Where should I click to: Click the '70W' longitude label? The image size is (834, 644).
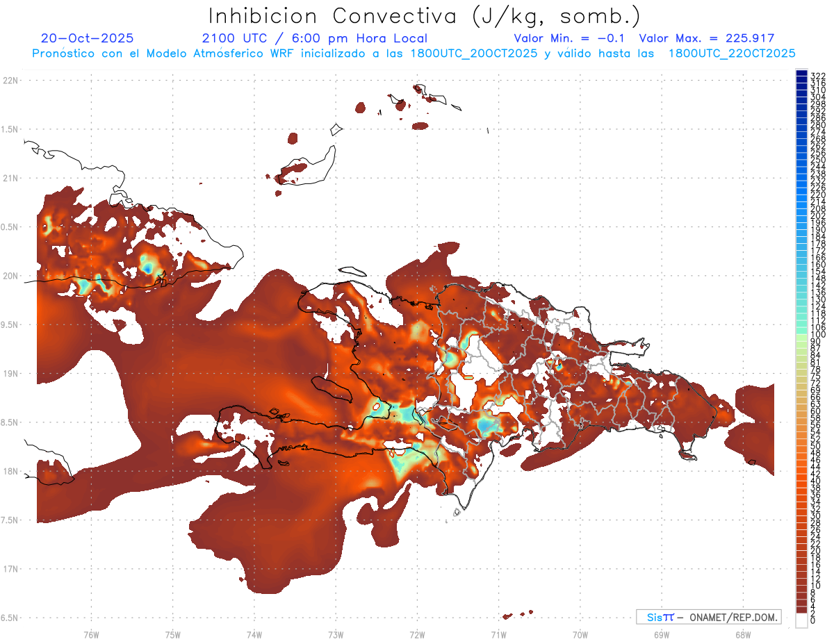580,634
